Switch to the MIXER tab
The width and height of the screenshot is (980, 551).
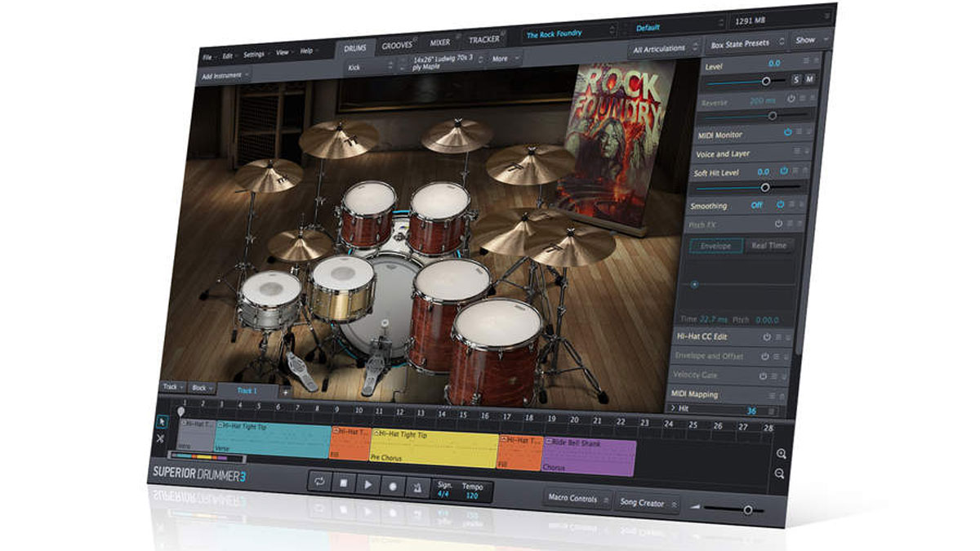click(x=439, y=42)
